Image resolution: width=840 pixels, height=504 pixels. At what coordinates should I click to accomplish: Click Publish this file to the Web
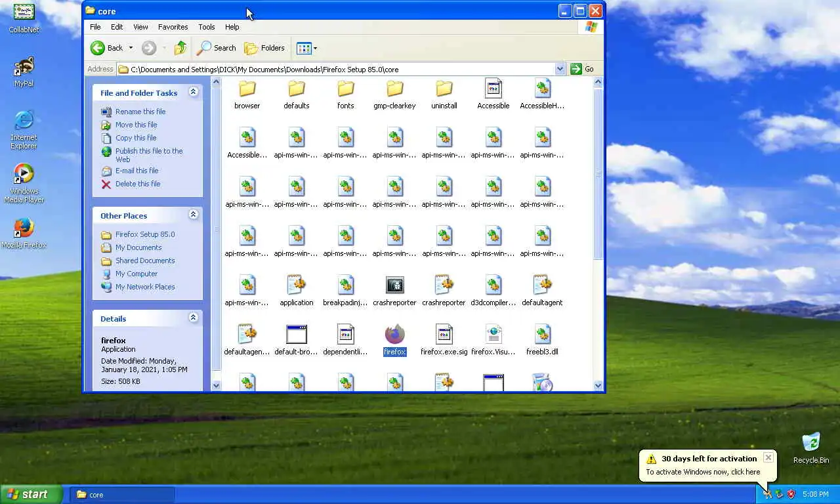pyautogui.click(x=149, y=155)
